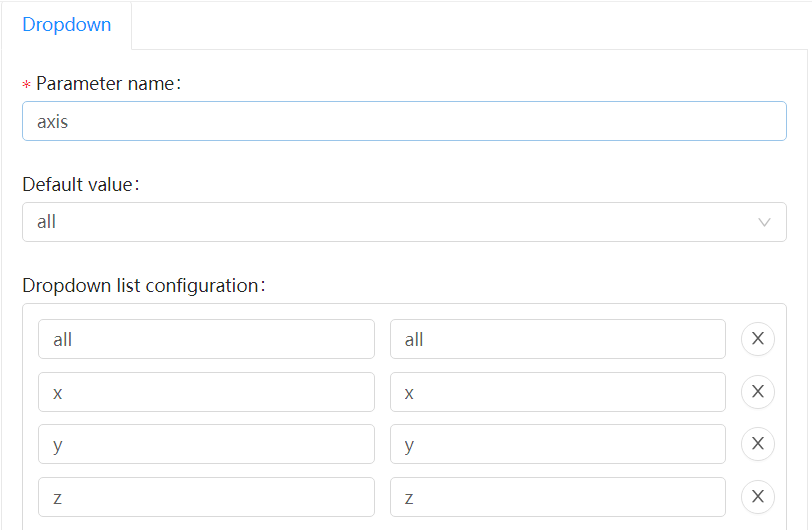The height and width of the screenshot is (530, 812).
Task: Remove the 'all' option row
Action: 757,339
